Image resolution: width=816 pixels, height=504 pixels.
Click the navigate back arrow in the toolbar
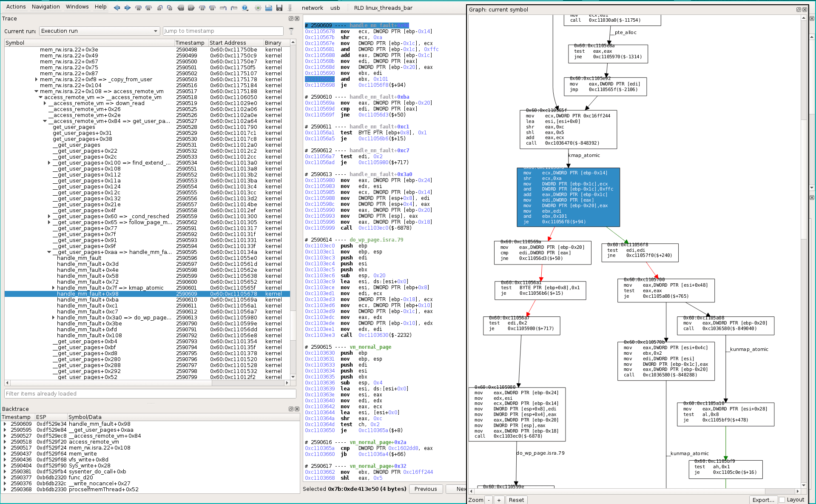point(117,8)
